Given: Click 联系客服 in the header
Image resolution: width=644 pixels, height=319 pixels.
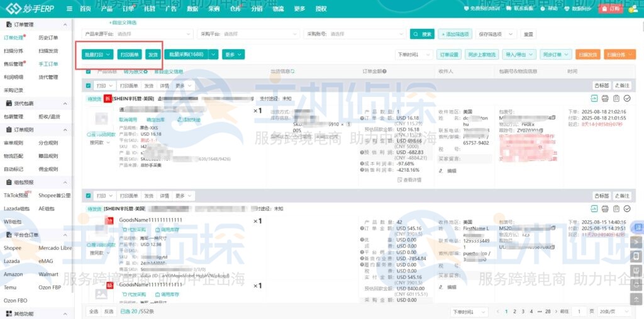Looking at the screenshot, I should (521, 9).
